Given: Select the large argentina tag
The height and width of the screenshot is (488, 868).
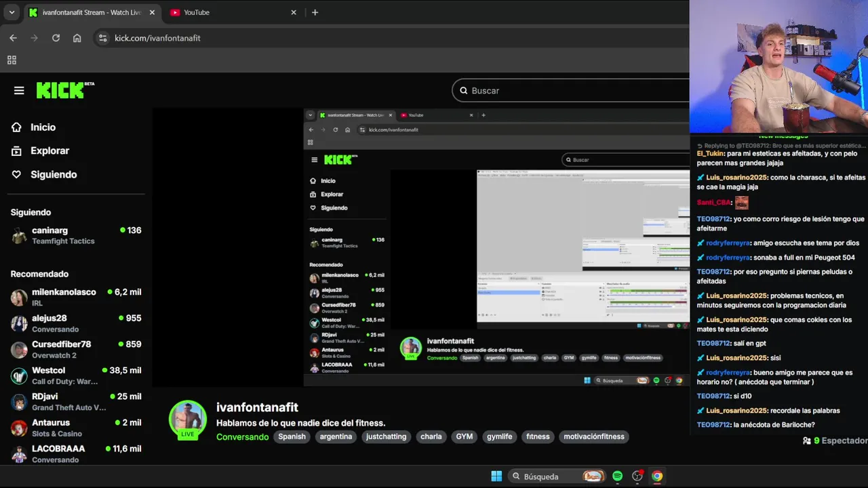Looking at the screenshot, I should (336, 436).
